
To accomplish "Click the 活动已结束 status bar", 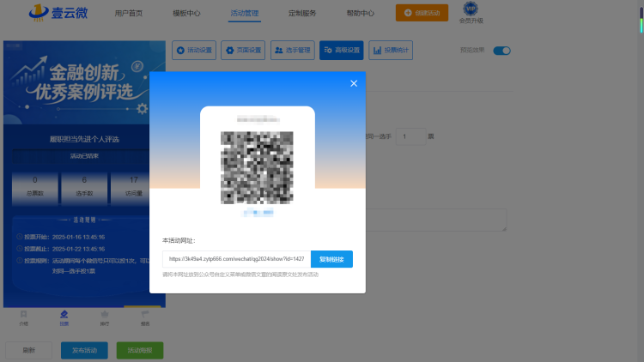I will coord(84,156).
